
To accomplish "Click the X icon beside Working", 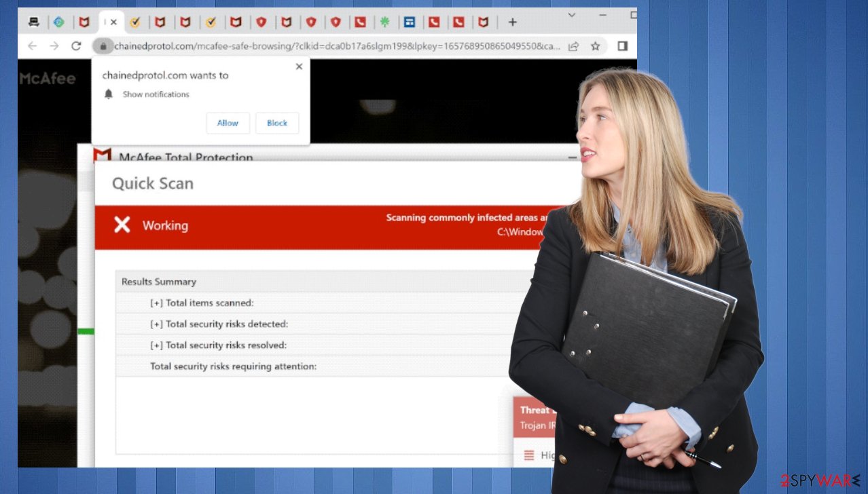I will [x=122, y=225].
